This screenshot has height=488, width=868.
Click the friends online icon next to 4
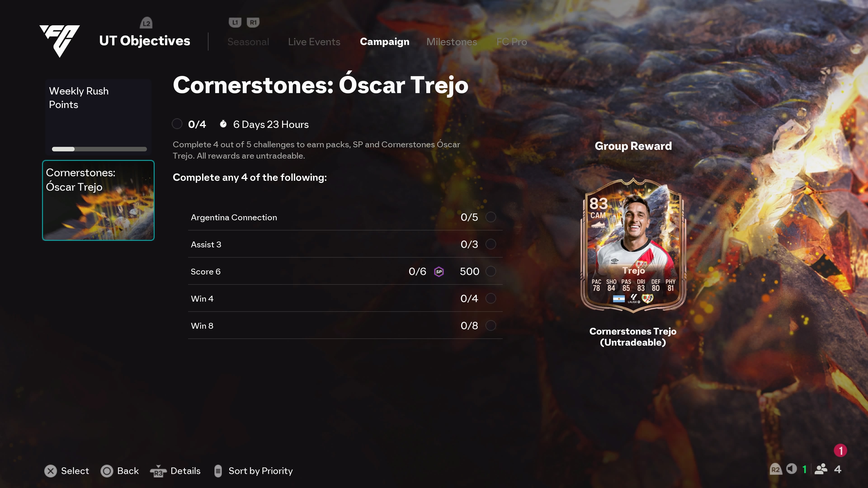(x=821, y=469)
